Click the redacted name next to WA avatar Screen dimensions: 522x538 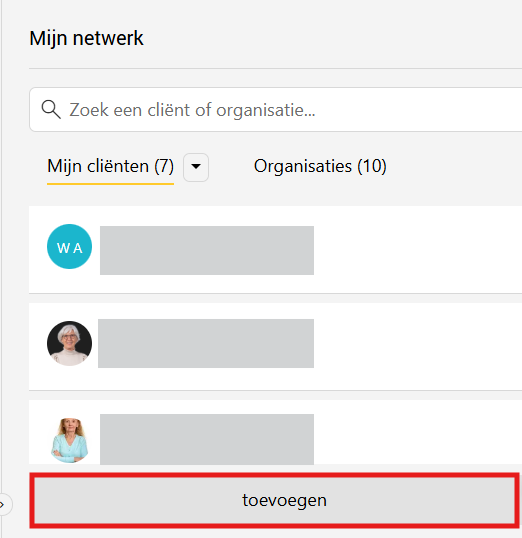pyautogui.click(x=207, y=250)
